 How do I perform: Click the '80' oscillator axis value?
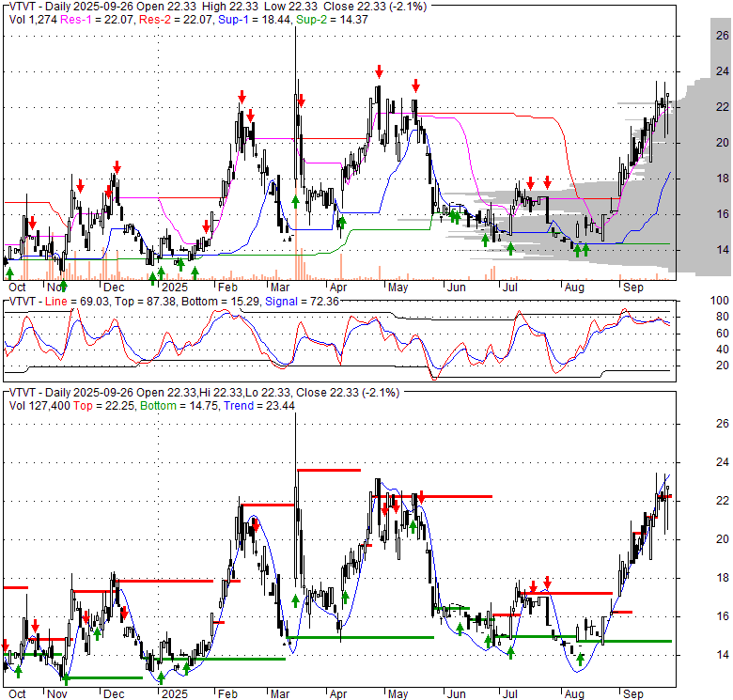tap(723, 317)
